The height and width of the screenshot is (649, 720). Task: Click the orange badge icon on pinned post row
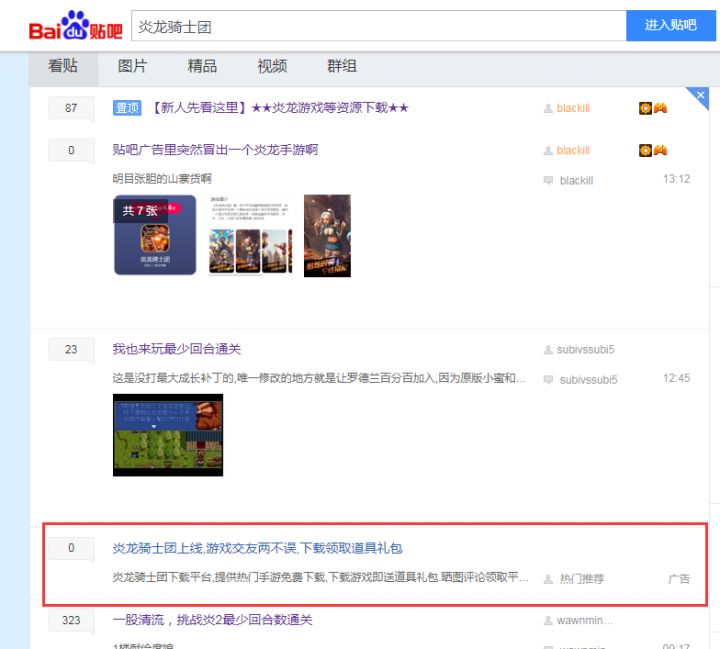click(645, 108)
